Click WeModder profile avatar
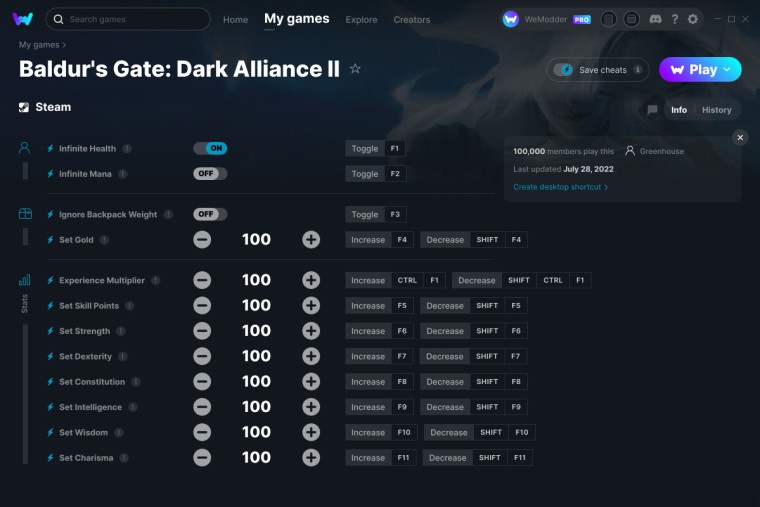Viewport: 760px width, 507px height. (510, 19)
